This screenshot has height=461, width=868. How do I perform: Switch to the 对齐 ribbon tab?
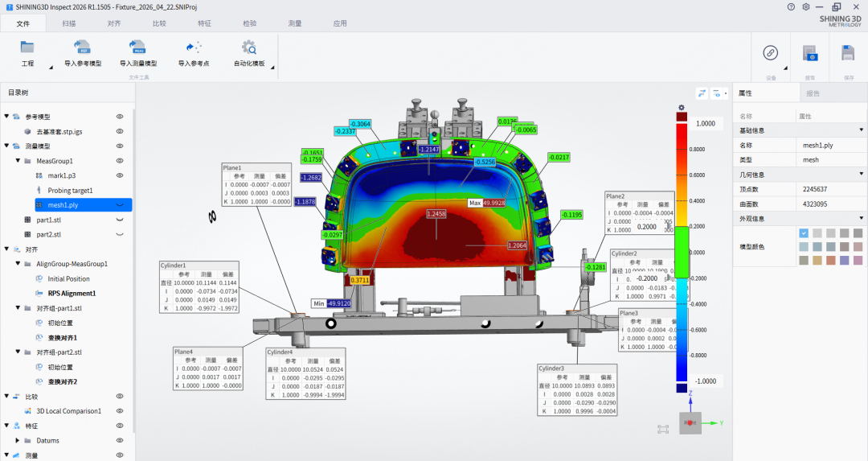click(114, 23)
